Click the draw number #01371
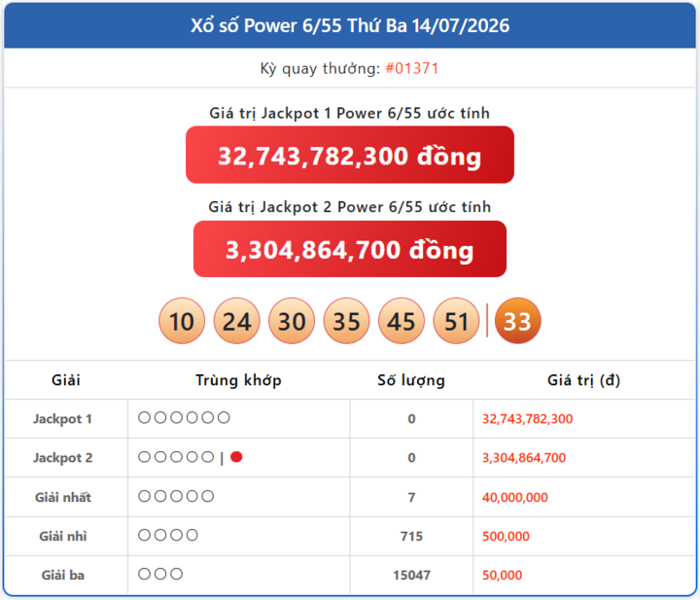 coord(412,69)
